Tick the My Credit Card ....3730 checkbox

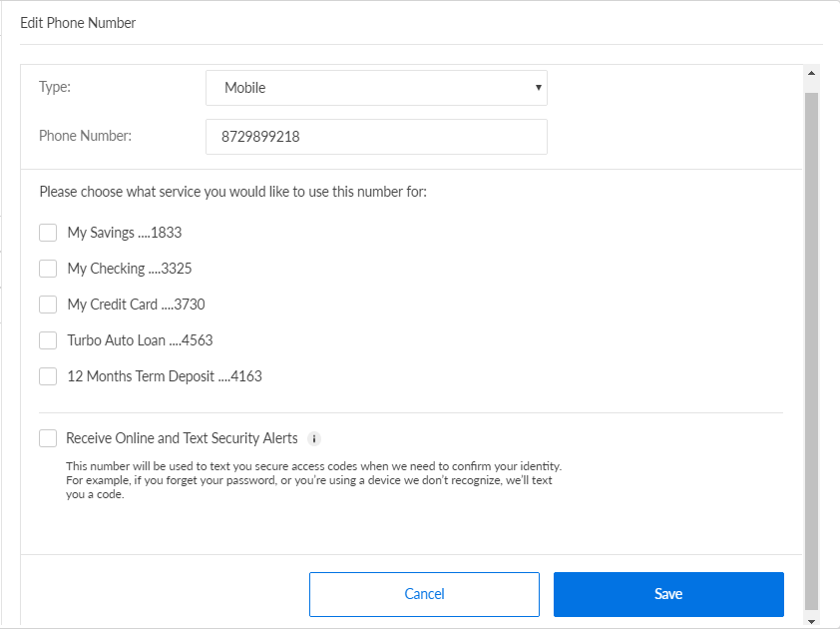(48, 305)
